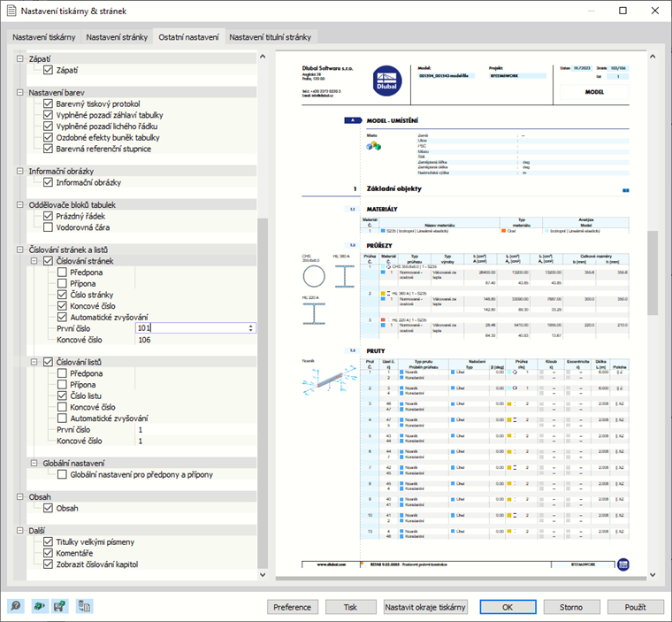The image size is (672, 622).
Task: Click the load default settings icon
Action: pyautogui.click(x=39, y=606)
